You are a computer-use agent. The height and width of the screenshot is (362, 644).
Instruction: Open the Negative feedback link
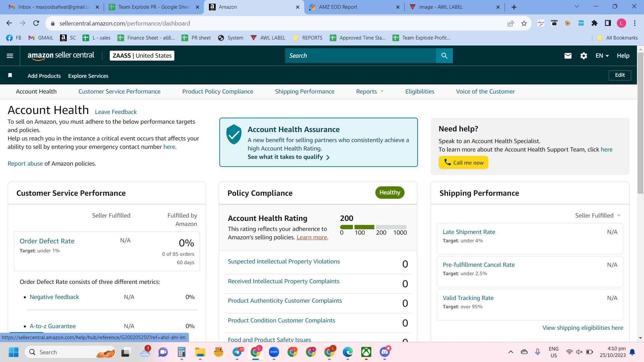point(54,297)
